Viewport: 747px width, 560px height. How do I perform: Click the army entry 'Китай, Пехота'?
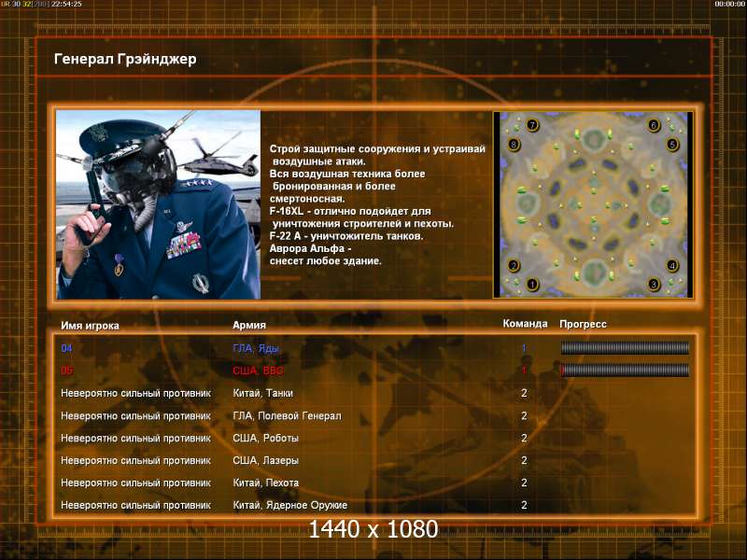[x=265, y=483]
